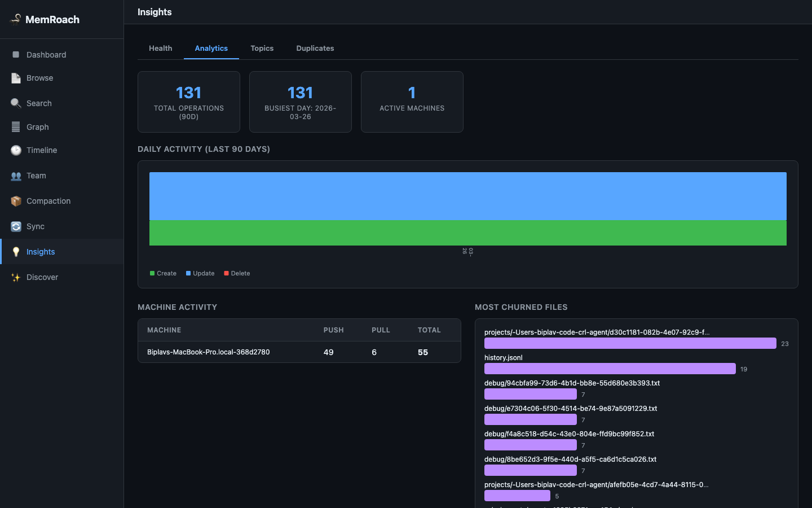Click the Sync arrows icon
The height and width of the screenshot is (508, 812).
tap(16, 226)
